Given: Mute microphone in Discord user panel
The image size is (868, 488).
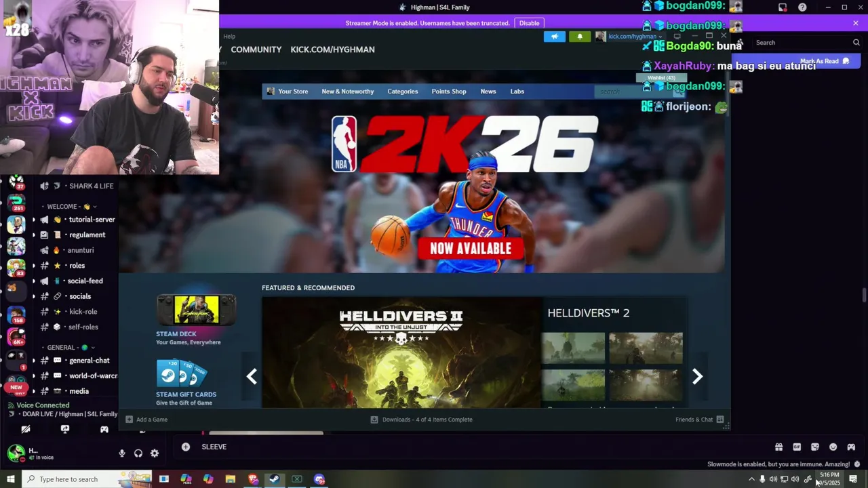Looking at the screenshot, I should click(x=122, y=453).
